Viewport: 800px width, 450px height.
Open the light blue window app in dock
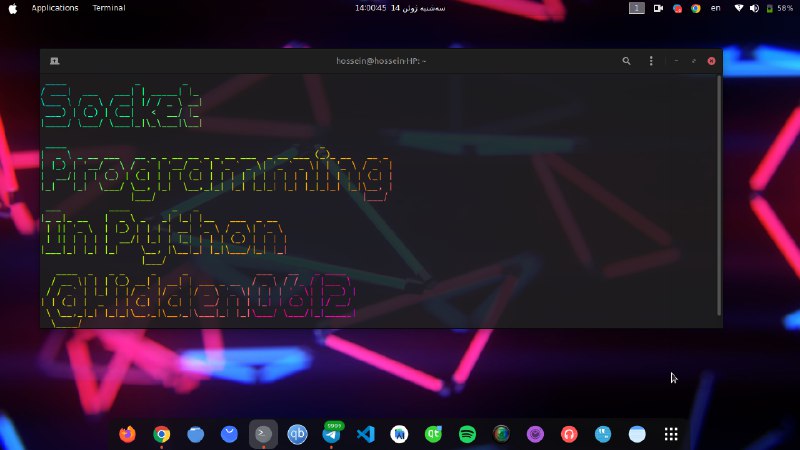[637, 434]
